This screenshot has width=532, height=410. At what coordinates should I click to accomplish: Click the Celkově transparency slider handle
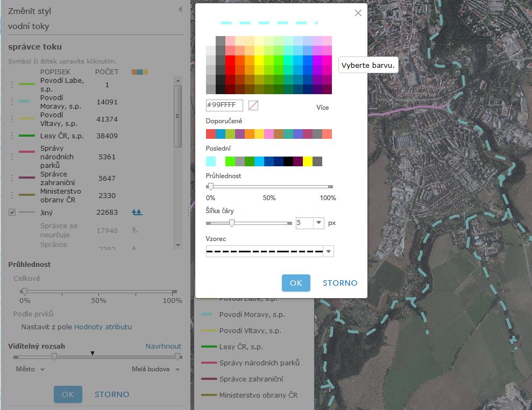pos(25,291)
